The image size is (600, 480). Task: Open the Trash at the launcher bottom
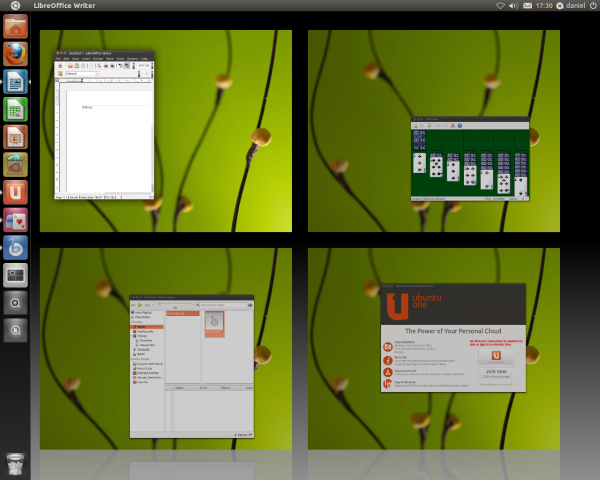[x=15, y=462]
